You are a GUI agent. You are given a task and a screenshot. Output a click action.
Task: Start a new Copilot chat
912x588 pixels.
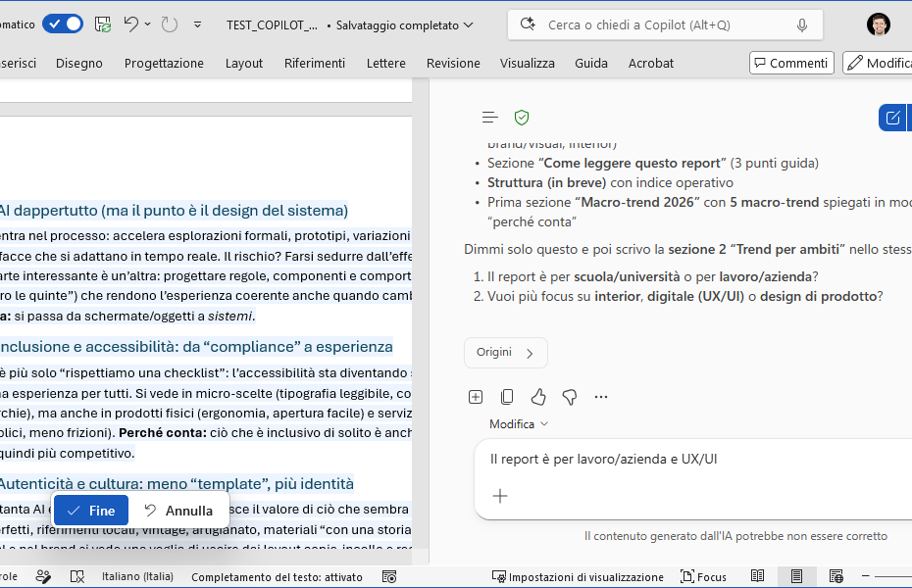[x=892, y=118]
